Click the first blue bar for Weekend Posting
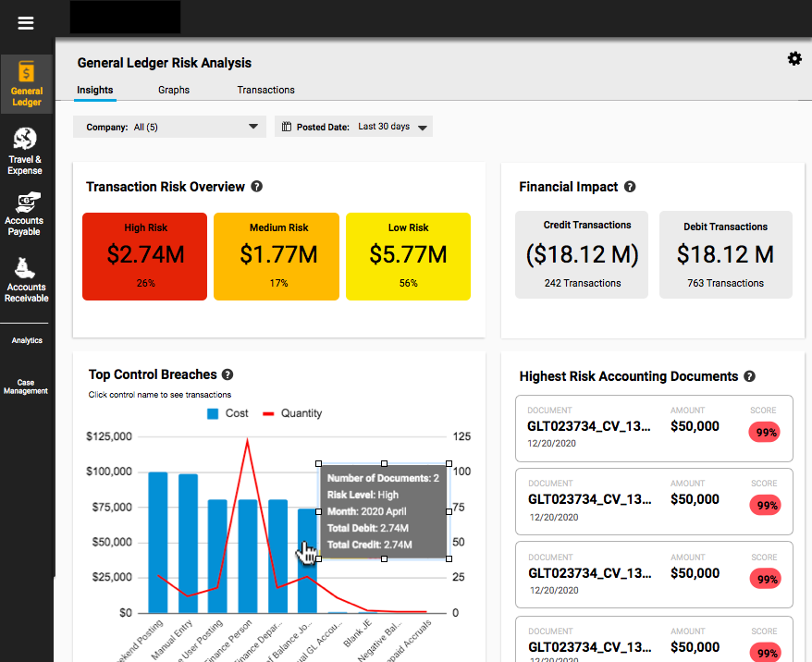Viewport: 812px width, 662px height. (158, 543)
